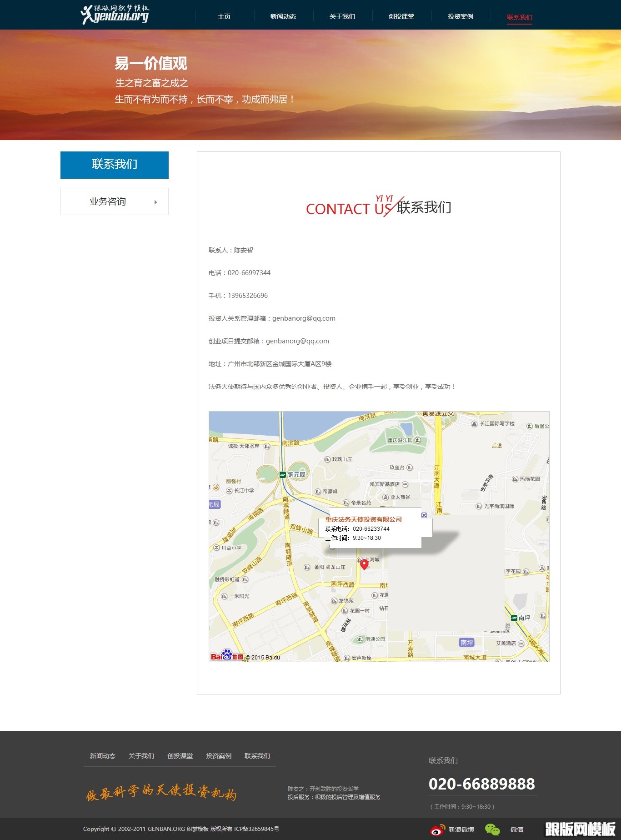This screenshot has width=621, height=840.
Task: Click the 川益小学 school marker
Action: point(217,548)
